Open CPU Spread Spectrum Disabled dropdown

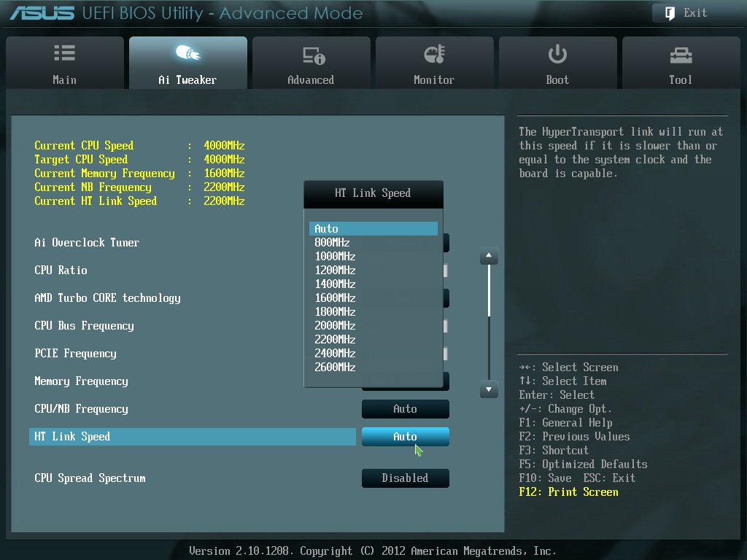coord(406,478)
